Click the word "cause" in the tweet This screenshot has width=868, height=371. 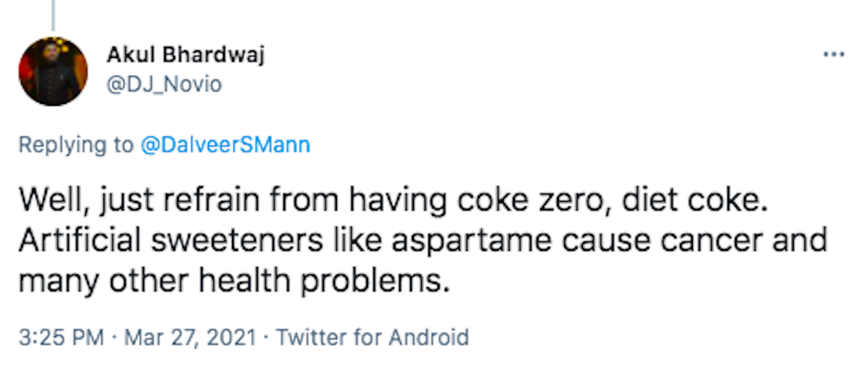605,240
